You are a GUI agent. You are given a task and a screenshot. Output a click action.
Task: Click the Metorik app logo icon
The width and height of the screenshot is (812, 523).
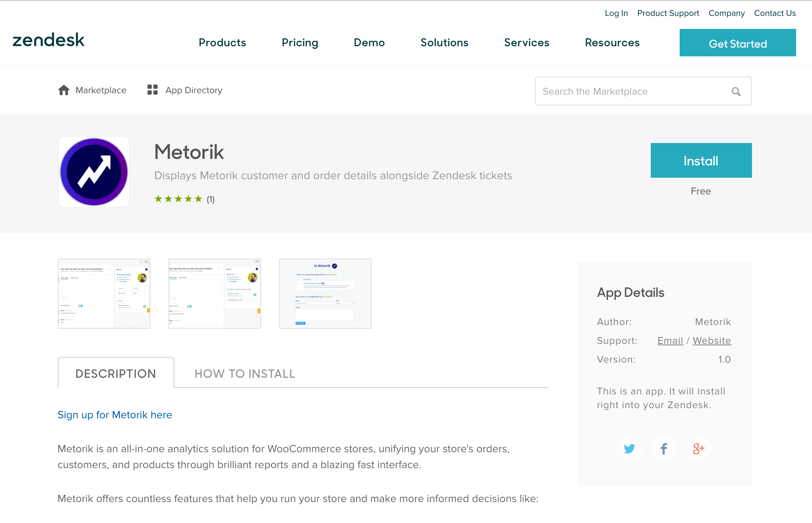(94, 172)
